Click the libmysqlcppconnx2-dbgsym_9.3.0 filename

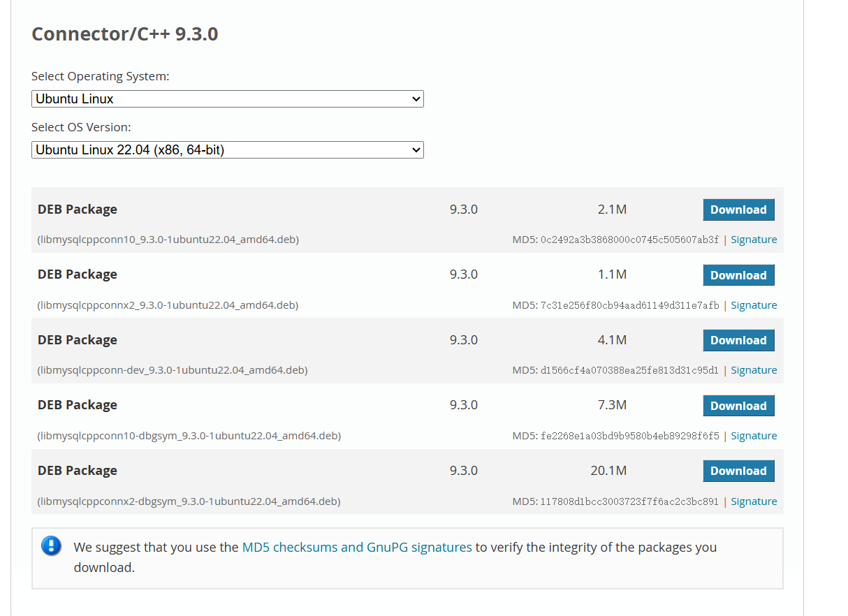click(189, 501)
